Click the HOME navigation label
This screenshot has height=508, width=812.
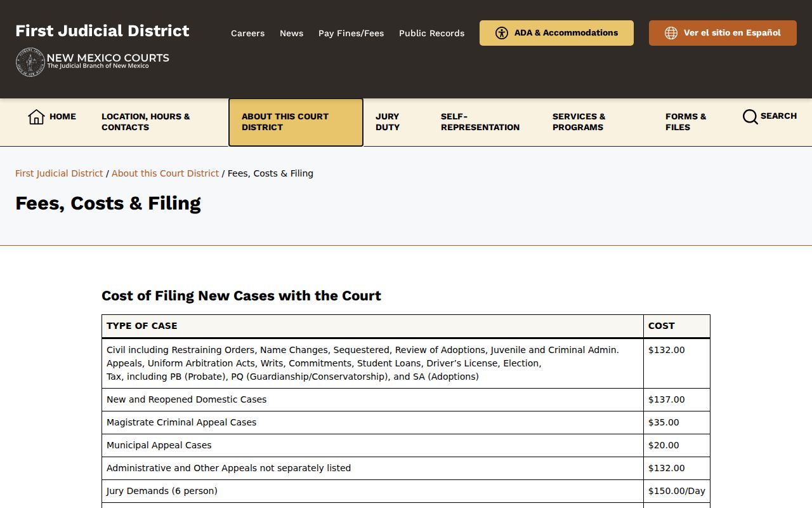click(x=63, y=117)
